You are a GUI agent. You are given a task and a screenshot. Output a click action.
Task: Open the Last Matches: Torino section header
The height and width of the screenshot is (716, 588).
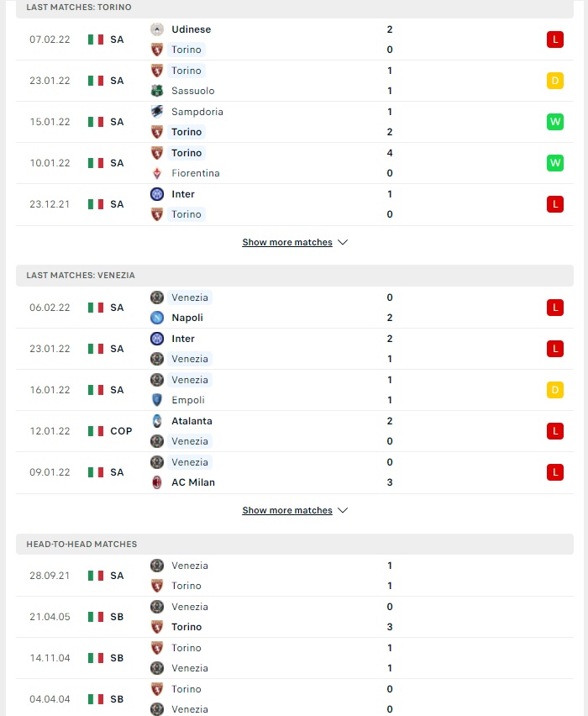pyautogui.click(x=295, y=8)
